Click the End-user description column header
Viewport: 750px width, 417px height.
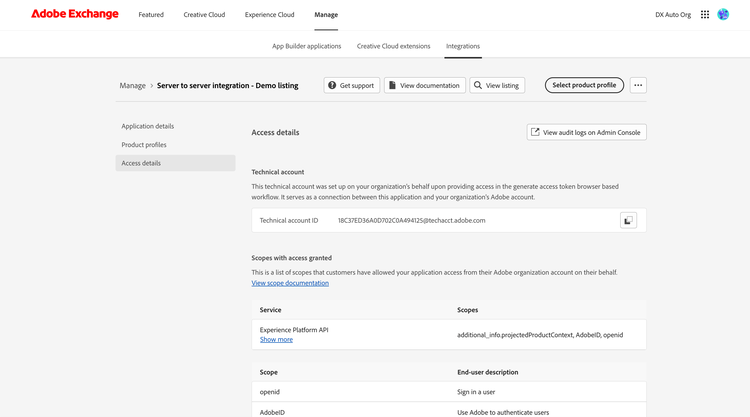(487, 372)
